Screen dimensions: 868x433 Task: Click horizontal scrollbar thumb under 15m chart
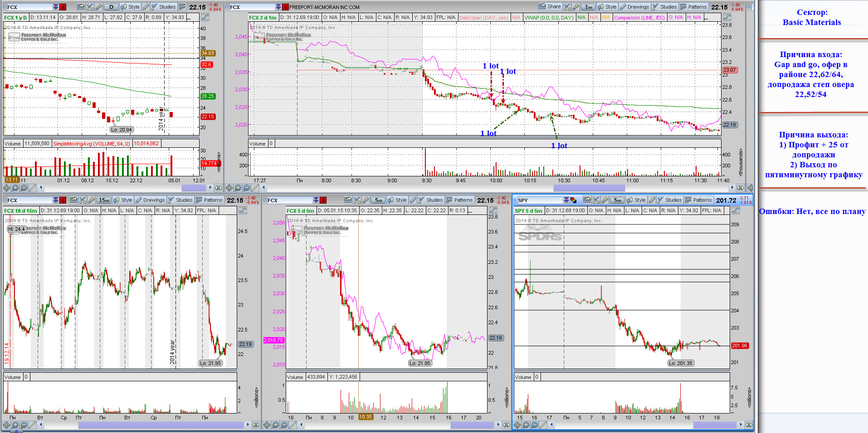click(x=161, y=425)
